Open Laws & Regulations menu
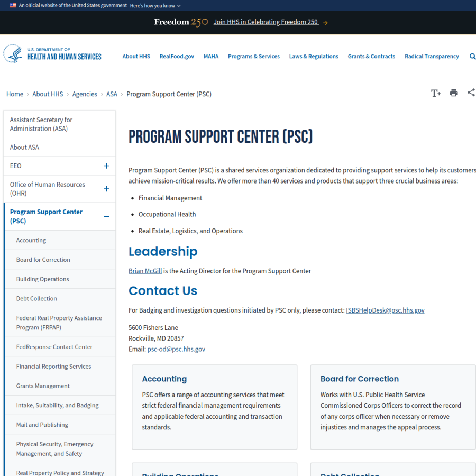The width and height of the screenshot is (476, 476). point(314,57)
